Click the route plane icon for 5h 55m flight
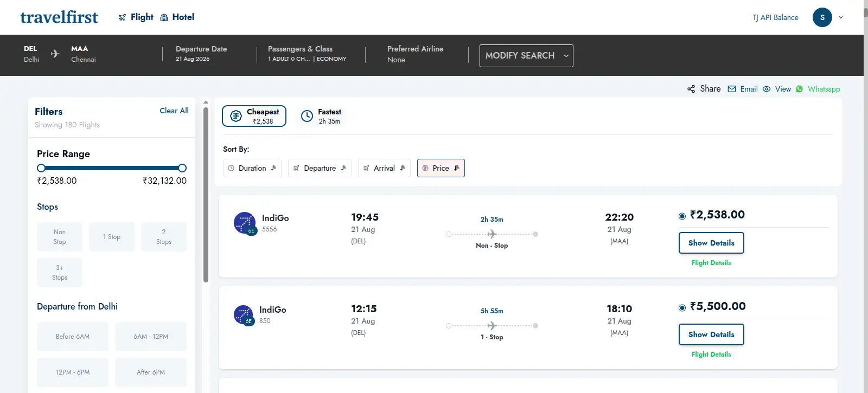868x393 pixels. click(492, 326)
